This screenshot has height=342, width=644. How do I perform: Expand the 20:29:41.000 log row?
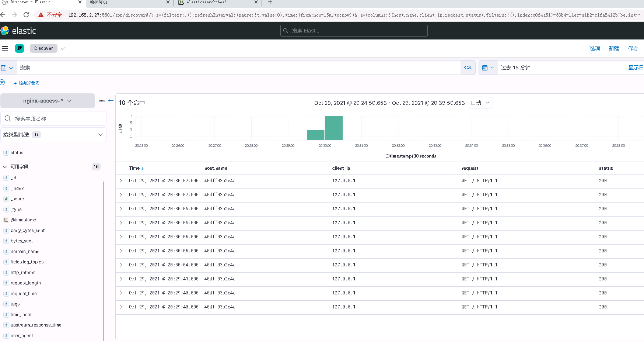[121, 279]
